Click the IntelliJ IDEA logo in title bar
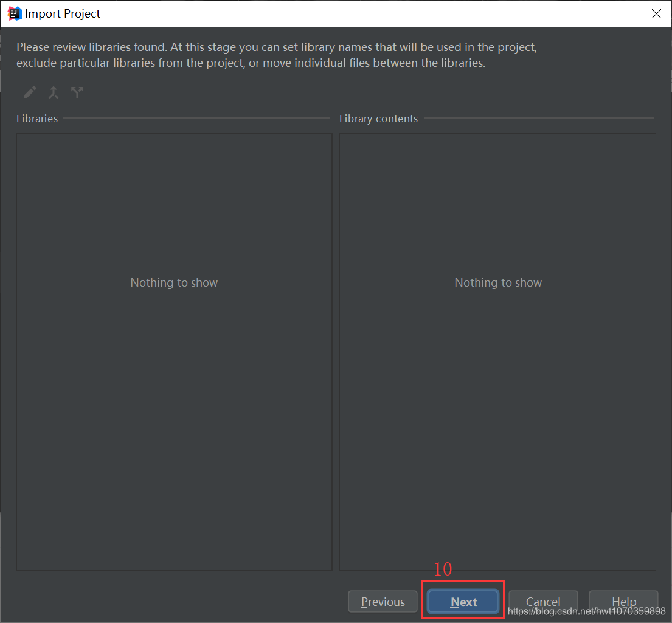The image size is (672, 623). point(15,14)
